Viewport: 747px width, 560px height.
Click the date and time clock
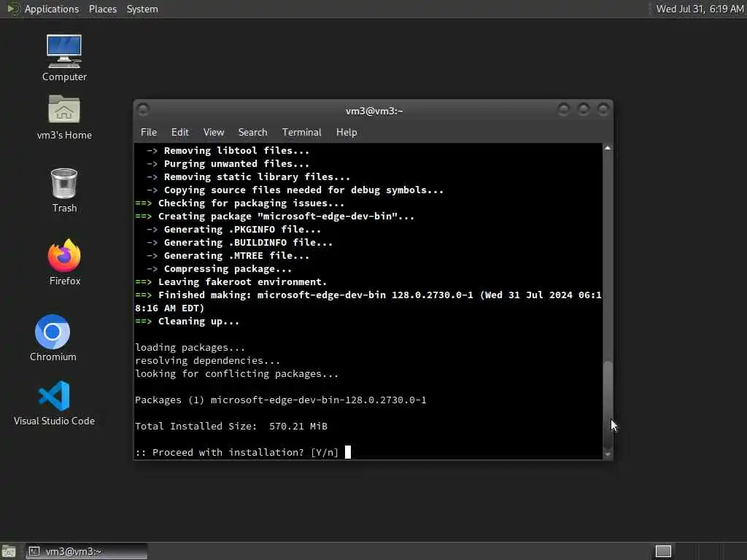700,9
